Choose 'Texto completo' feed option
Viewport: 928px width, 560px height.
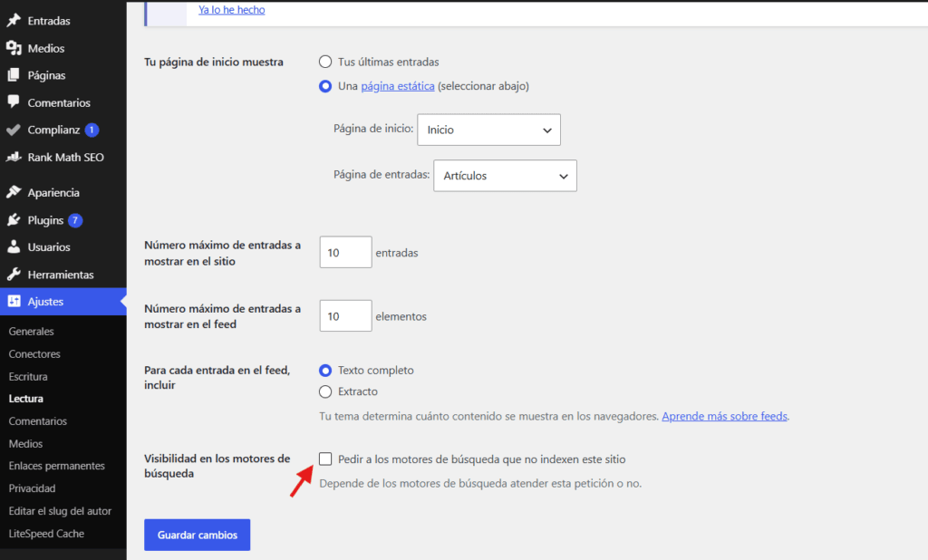coord(325,371)
